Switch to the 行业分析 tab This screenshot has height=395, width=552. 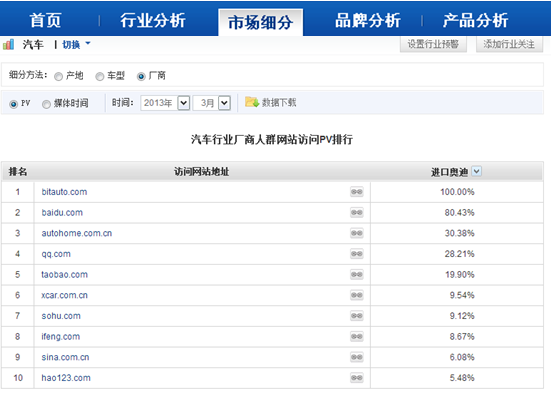pos(153,20)
